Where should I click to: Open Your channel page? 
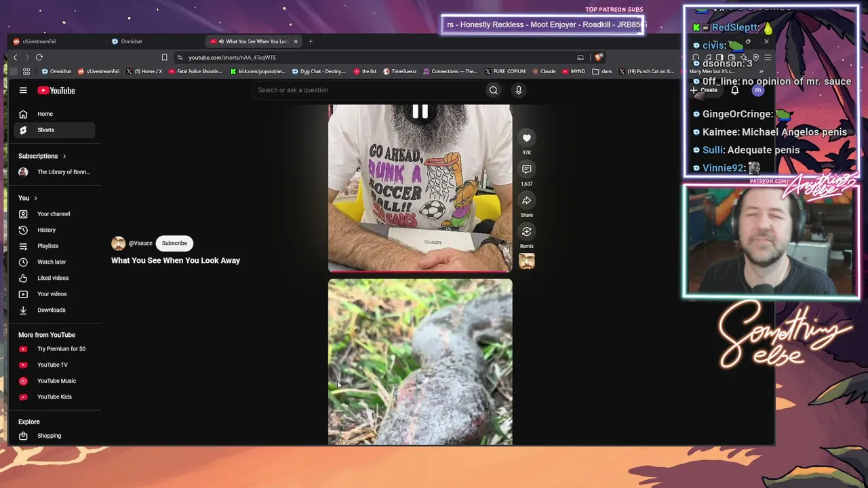point(54,214)
